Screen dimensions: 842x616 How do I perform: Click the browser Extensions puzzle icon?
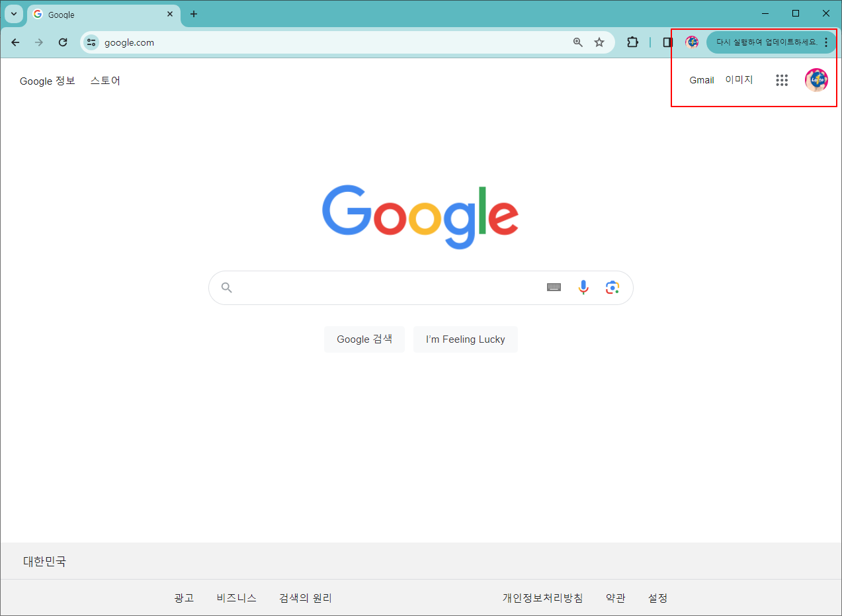(632, 42)
